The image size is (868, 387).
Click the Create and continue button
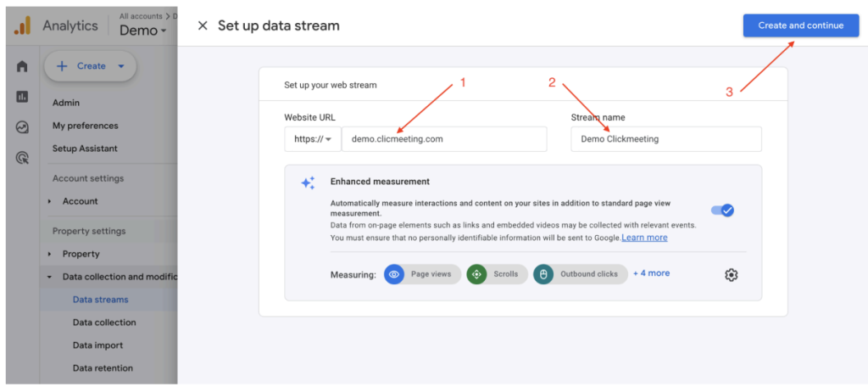pos(800,25)
